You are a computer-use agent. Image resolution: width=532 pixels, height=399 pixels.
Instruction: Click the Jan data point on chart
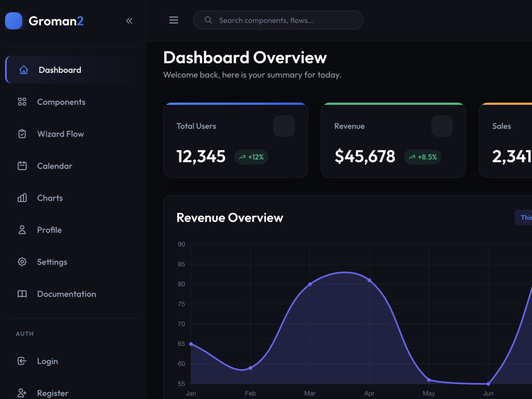coord(191,344)
